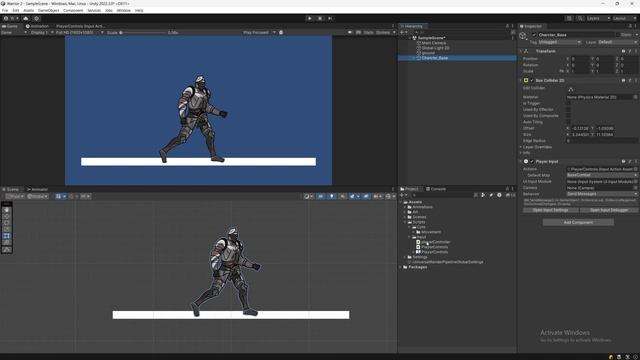The height and width of the screenshot is (360, 640).
Task: Expand the Animations folder in the Project
Action: tap(405, 207)
